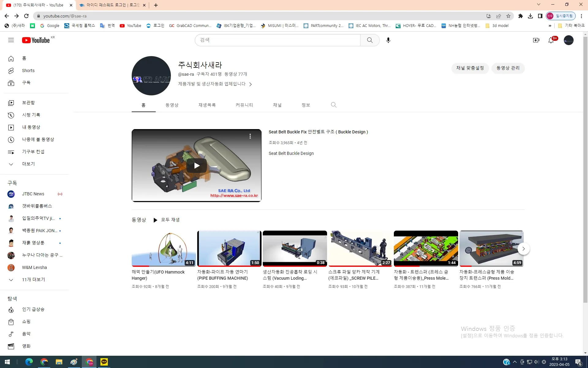Open account avatar menu
The height and width of the screenshot is (368, 588).
(569, 40)
